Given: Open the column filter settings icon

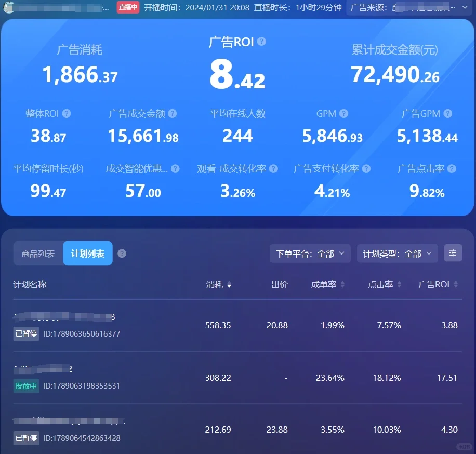Looking at the screenshot, I should coord(453,253).
